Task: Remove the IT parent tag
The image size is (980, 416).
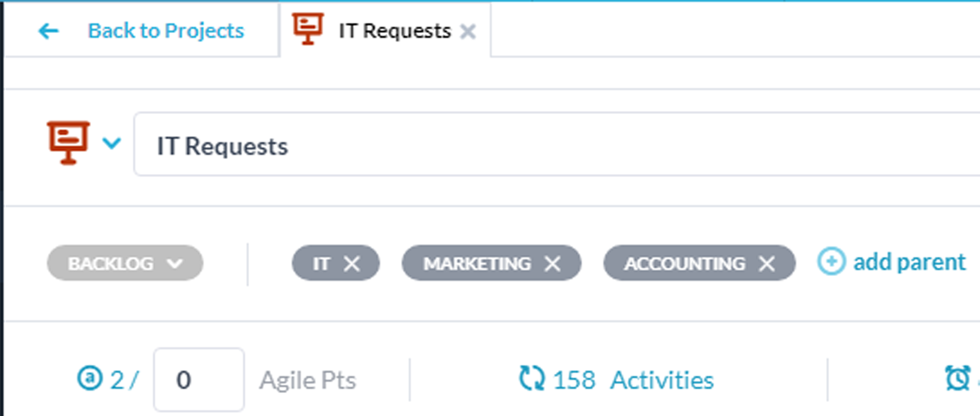Action: click(352, 263)
